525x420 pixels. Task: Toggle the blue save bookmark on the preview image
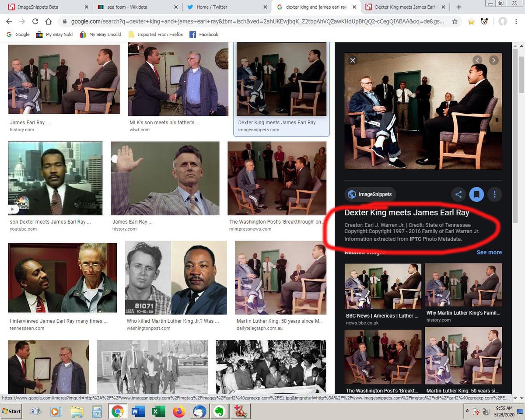point(476,194)
